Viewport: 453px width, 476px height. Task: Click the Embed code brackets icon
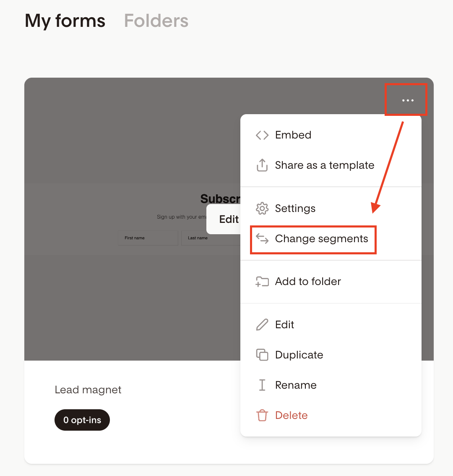point(262,135)
